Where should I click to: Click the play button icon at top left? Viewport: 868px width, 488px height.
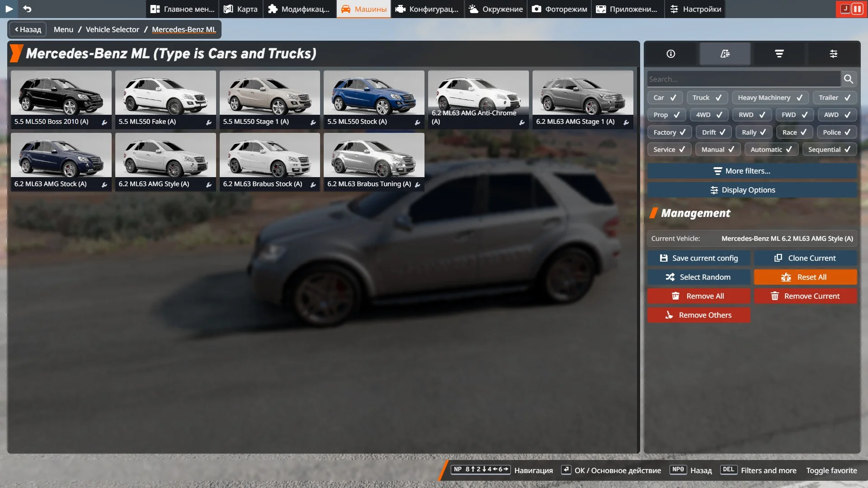click(x=9, y=9)
